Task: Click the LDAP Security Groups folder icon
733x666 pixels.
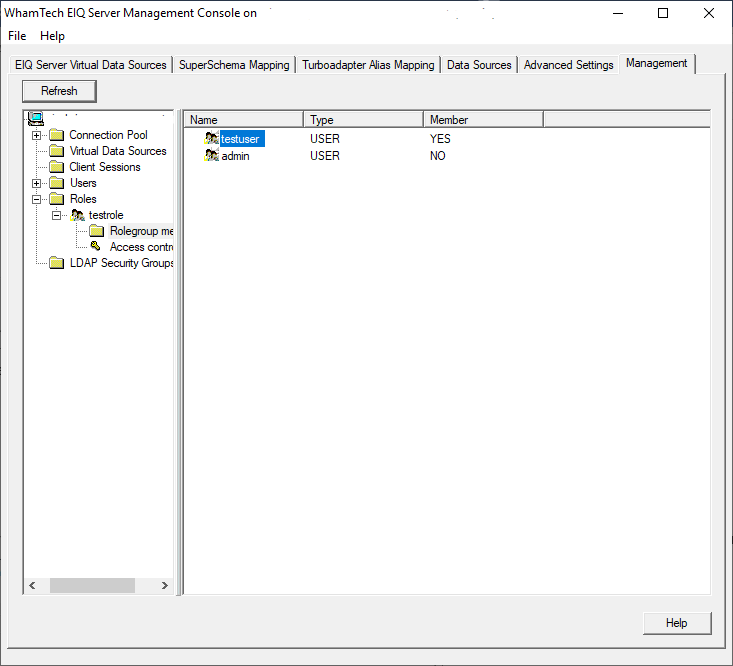Action: pyautogui.click(x=56, y=263)
